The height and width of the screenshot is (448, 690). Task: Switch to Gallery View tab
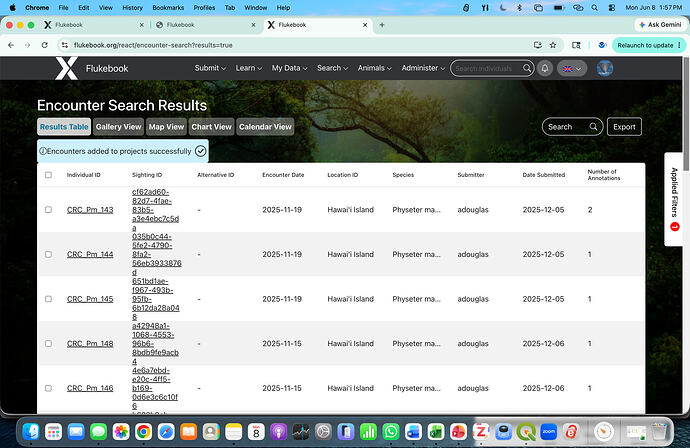tap(118, 127)
